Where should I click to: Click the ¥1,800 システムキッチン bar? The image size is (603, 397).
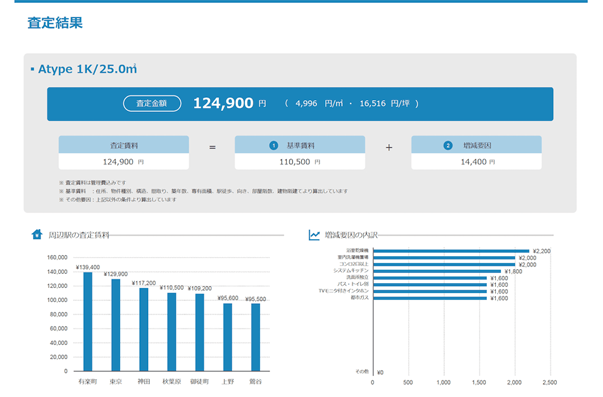(437, 271)
